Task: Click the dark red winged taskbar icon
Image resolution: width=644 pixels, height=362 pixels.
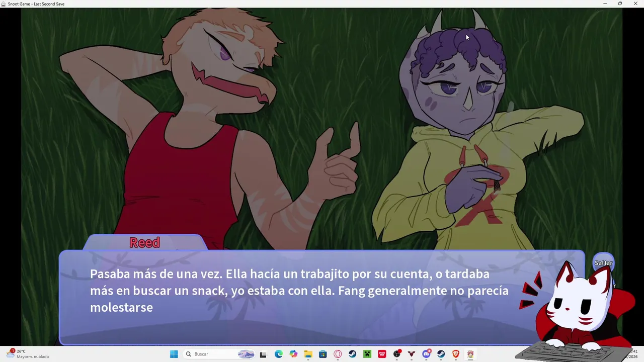Action: pos(412,354)
